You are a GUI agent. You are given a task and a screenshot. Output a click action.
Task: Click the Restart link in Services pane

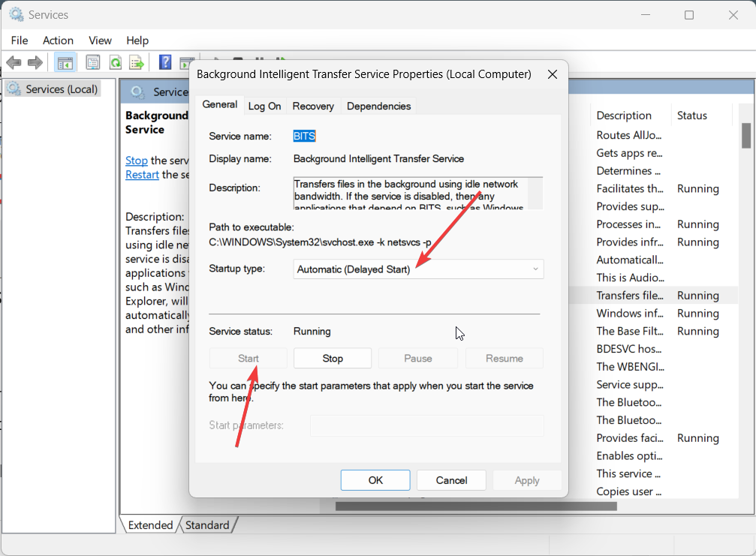(x=142, y=174)
